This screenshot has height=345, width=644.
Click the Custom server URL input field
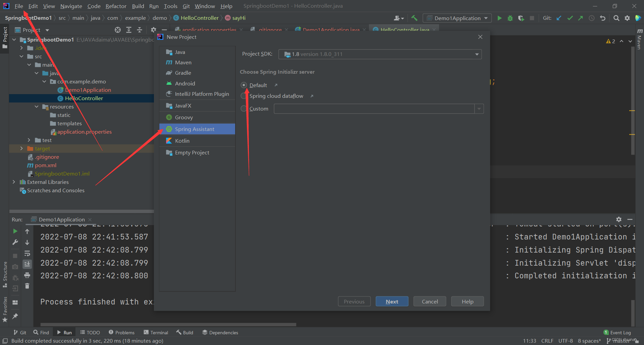tap(374, 109)
